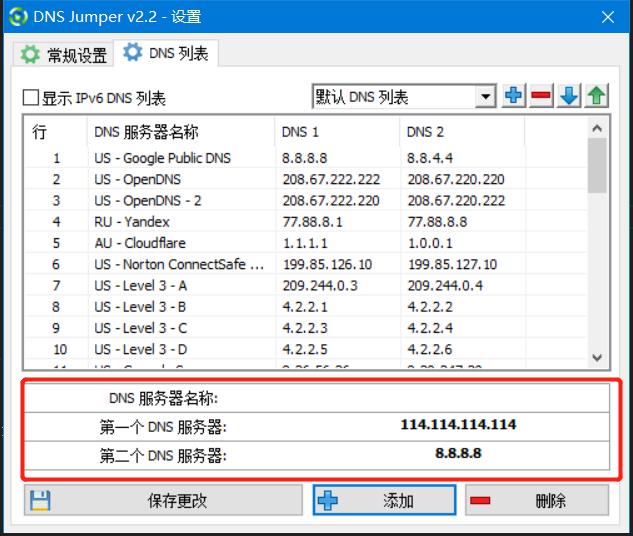Click the floppy disk save icon
This screenshot has width=633, height=536.
(38, 501)
